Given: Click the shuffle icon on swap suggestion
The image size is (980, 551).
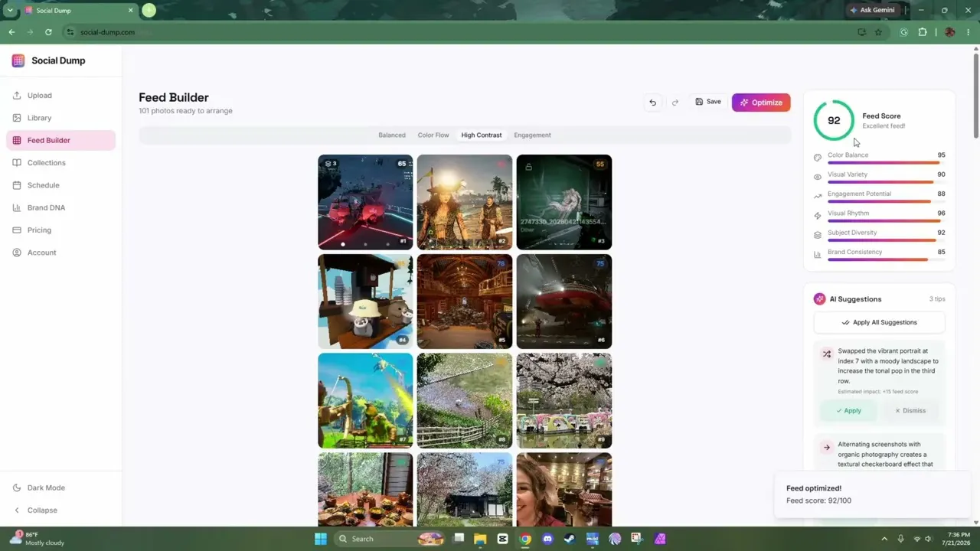Looking at the screenshot, I should [x=827, y=354].
